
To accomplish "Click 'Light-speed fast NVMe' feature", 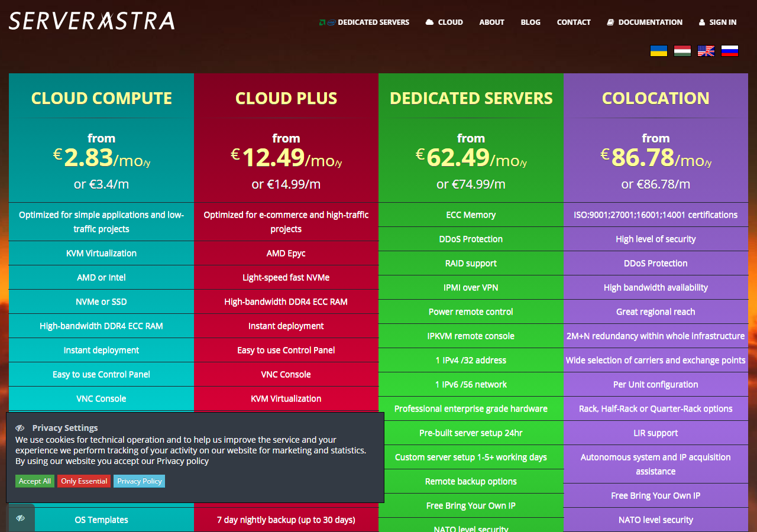I will click(x=286, y=277).
